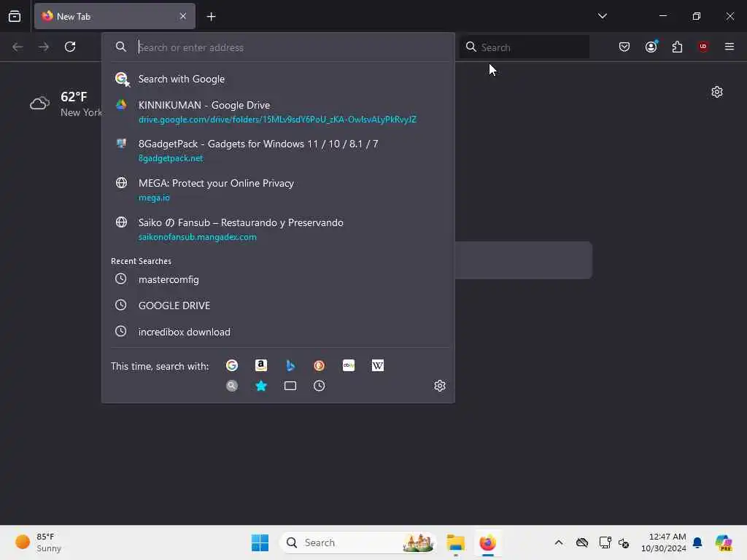This screenshot has height=560, width=747.
Task: Open MEGA: Protect your Online Privacy
Action: click(278, 190)
